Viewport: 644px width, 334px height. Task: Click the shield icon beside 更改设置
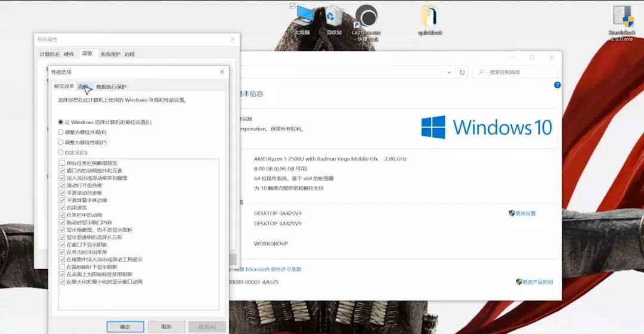[x=512, y=213]
